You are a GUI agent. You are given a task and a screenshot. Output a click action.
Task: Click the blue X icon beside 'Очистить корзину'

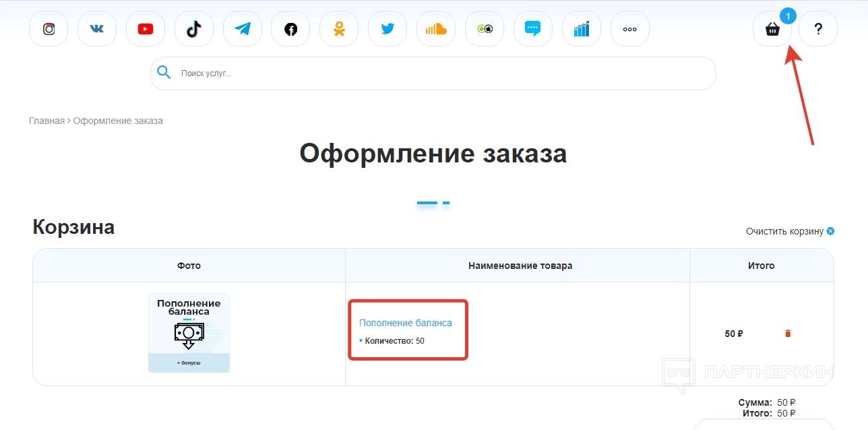830,231
